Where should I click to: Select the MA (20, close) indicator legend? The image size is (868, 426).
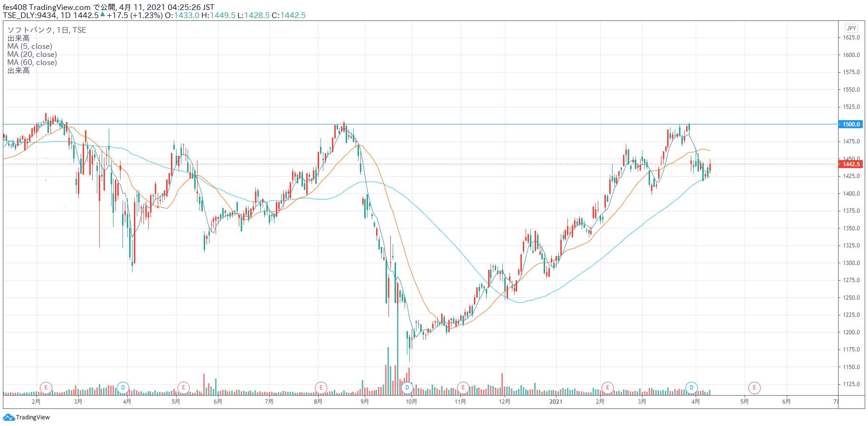pyautogui.click(x=32, y=55)
